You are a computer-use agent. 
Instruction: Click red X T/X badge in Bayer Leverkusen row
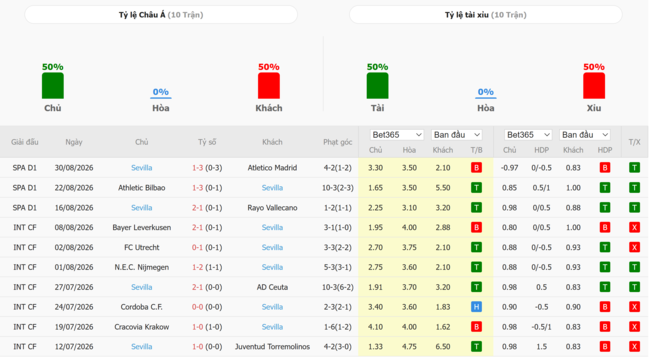coord(634,228)
